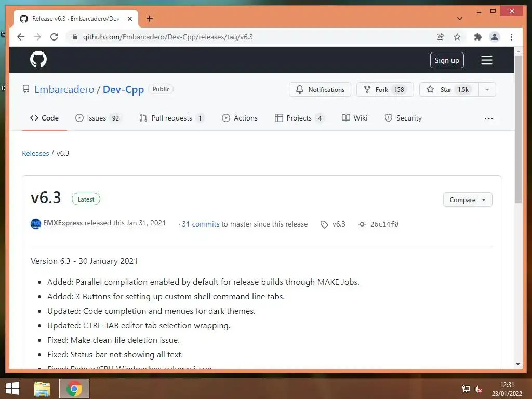The width and height of the screenshot is (532, 399).
Task: Open the FMXExpress profile link
Action: click(x=63, y=223)
